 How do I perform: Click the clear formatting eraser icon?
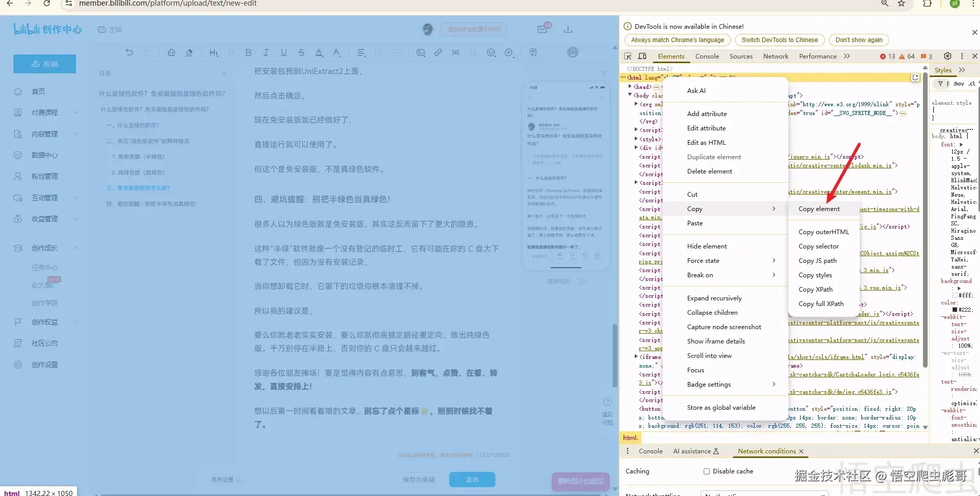(189, 52)
